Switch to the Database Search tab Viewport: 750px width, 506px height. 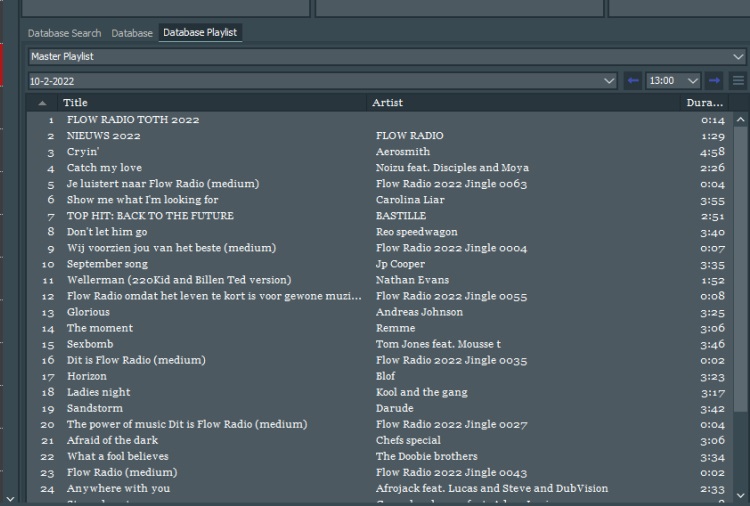point(64,33)
